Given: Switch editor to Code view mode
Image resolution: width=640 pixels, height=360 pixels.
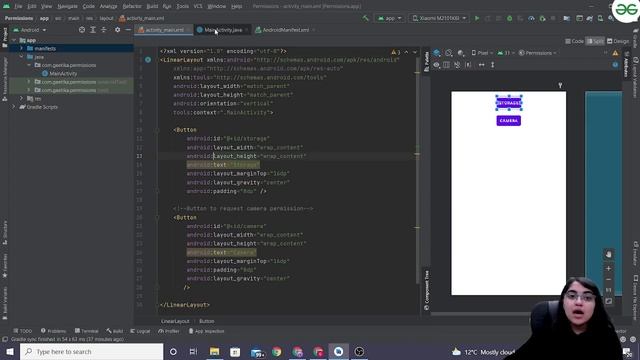Looking at the screenshot, I should point(574,41).
